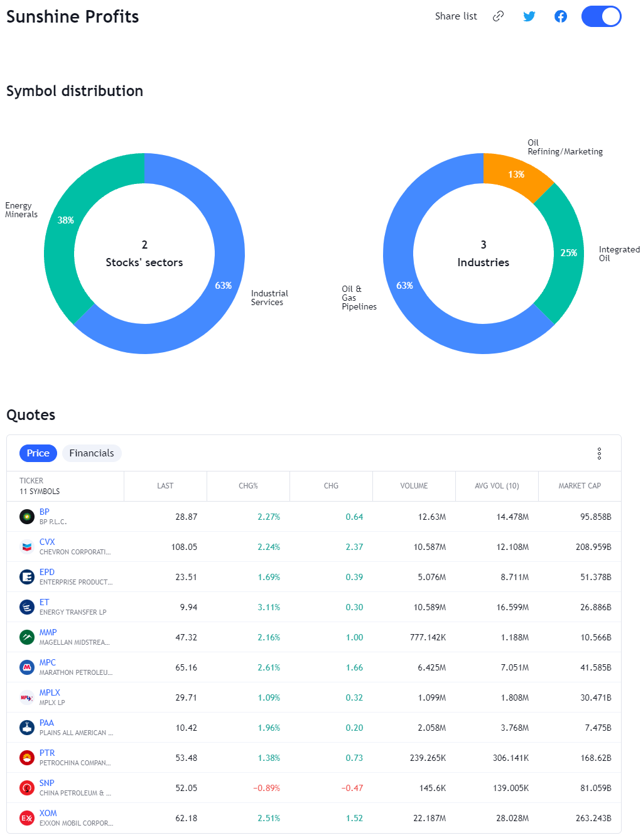Share list on Twitter
Screen dimensions: 643x840
click(x=529, y=16)
